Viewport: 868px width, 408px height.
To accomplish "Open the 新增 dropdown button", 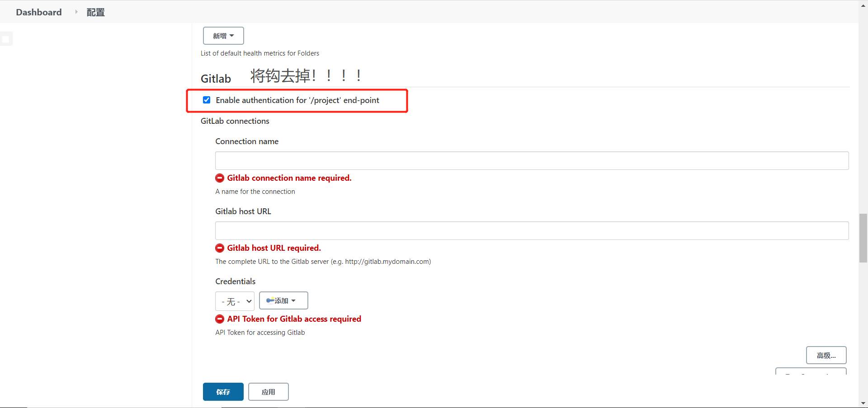I will pos(223,36).
